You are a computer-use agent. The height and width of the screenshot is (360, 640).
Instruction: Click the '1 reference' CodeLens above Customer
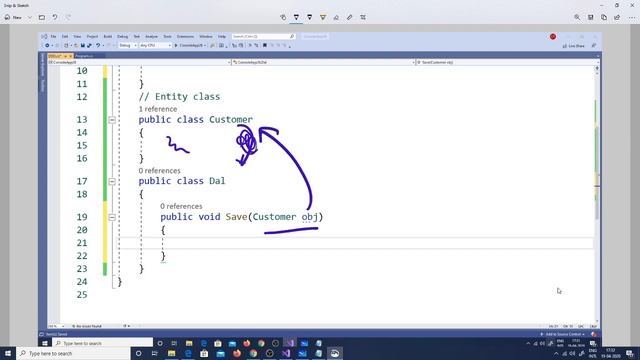click(158, 109)
